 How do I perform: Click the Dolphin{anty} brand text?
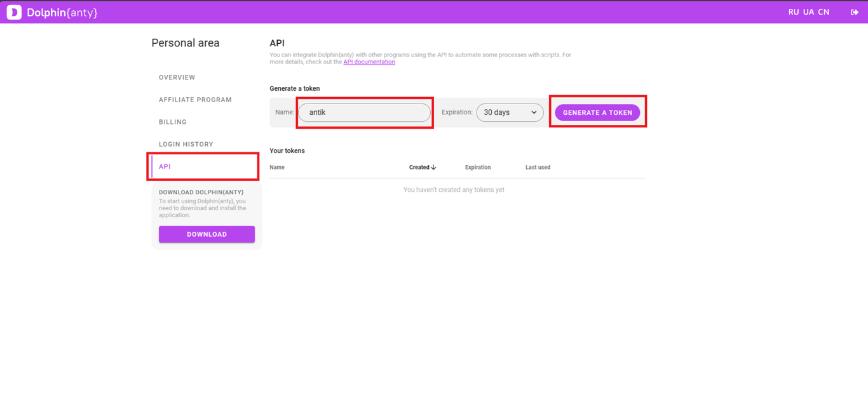[62, 13]
